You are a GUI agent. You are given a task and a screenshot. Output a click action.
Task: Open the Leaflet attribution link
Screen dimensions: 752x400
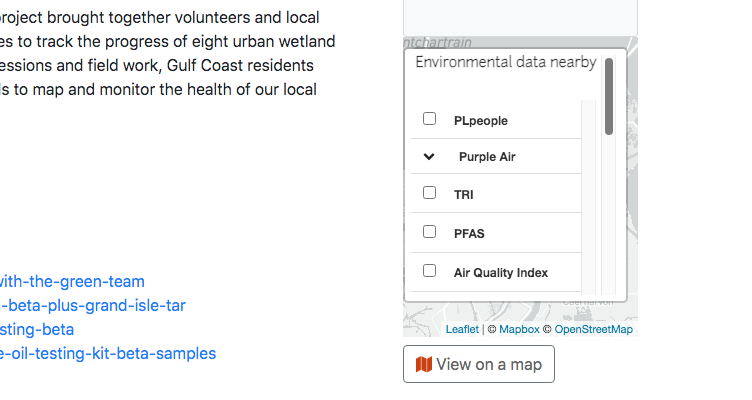[x=462, y=329]
